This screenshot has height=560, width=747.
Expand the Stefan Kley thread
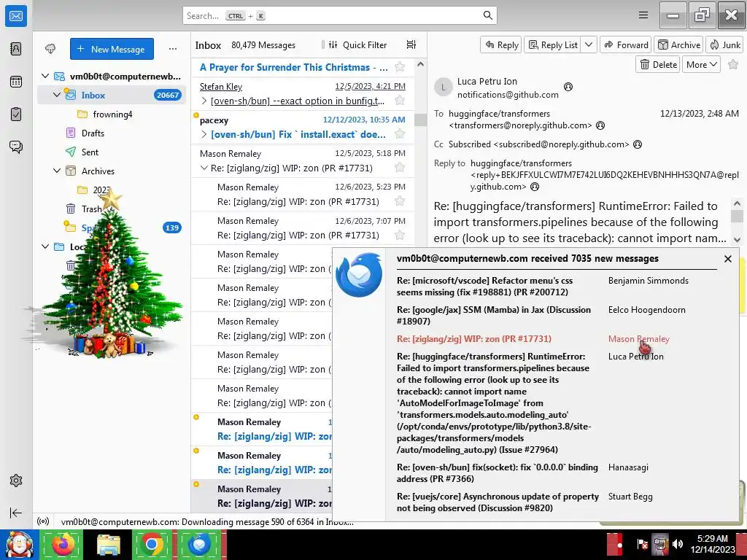click(x=204, y=101)
